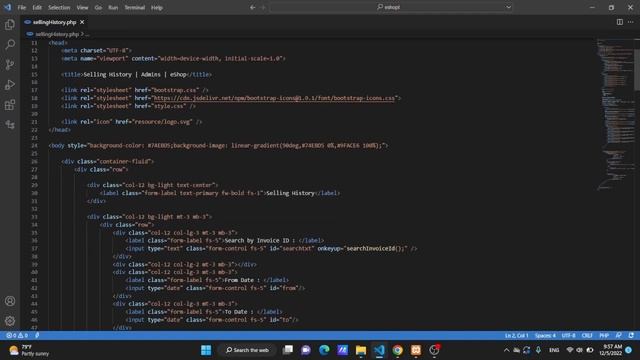The image size is (640, 360).
Task: Open clock and date 9:57 AM
Action: pyautogui.click(x=611, y=350)
